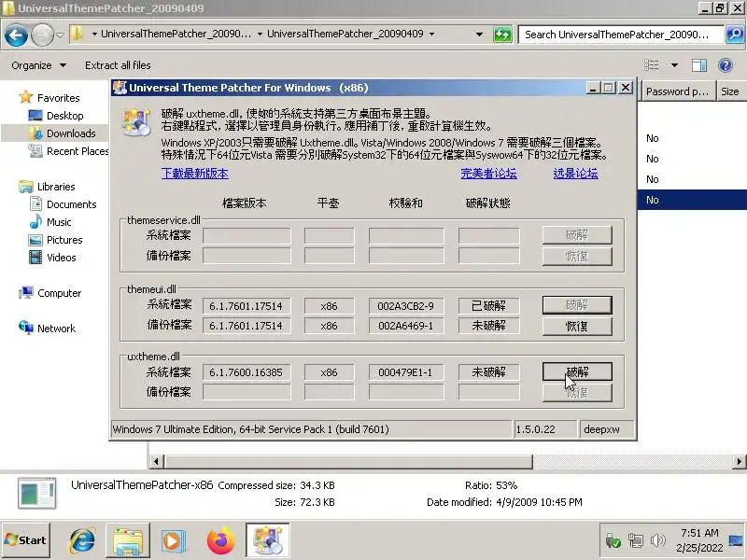Click the green Refresh icon
The width and height of the screenshot is (747, 560).
tap(502, 35)
